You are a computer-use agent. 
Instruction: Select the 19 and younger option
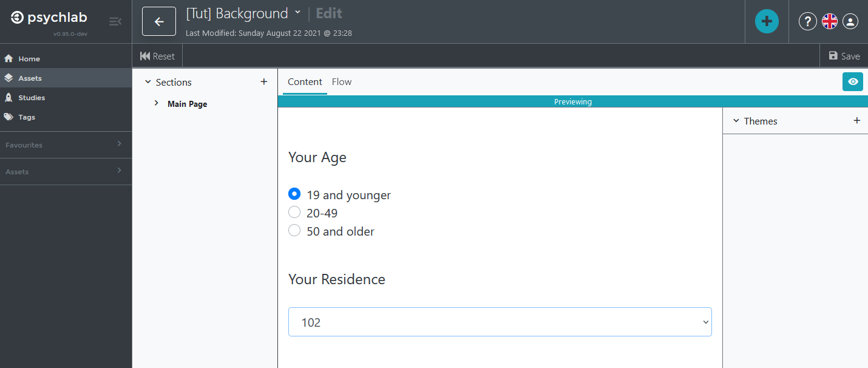pos(294,194)
